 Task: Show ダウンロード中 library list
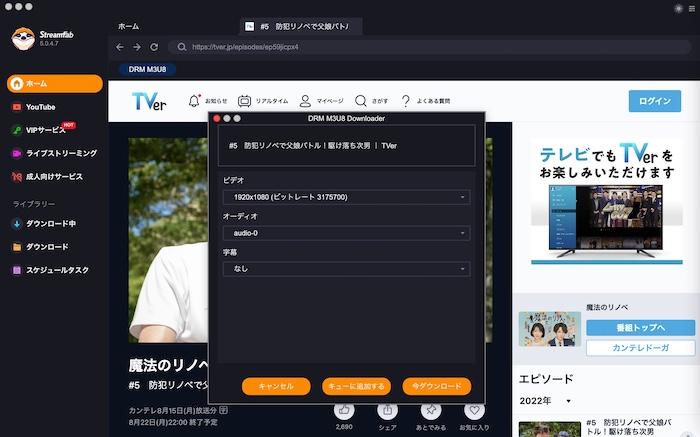(x=44, y=224)
